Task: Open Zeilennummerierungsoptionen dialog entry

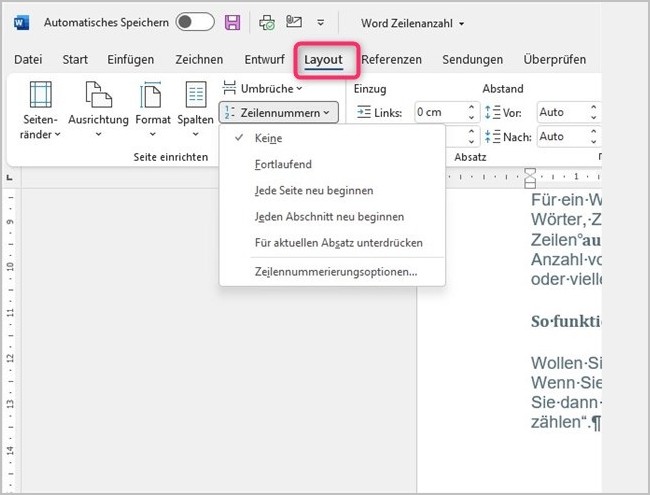Action: (x=335, y=271)
